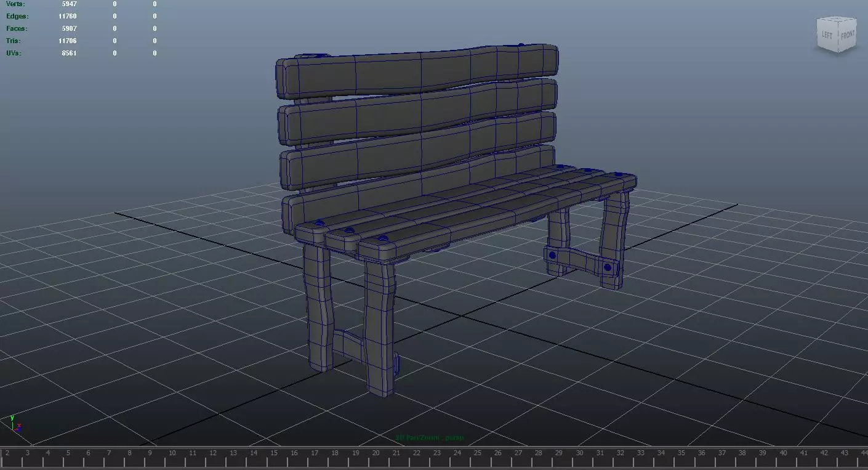Set the time slider to frame 5
Screen dimensions: 868x470
coord(68,453)
